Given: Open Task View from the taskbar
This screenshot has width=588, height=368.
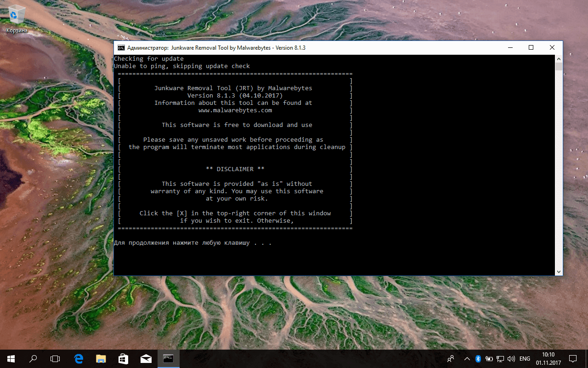Looking at the screenshot, I should click(x=55, y=359).
